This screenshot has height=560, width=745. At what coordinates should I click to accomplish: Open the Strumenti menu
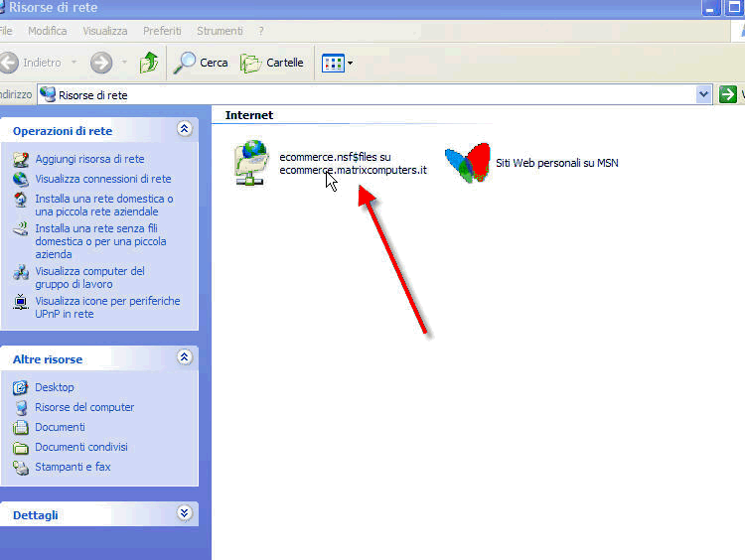tap(220, 31)
